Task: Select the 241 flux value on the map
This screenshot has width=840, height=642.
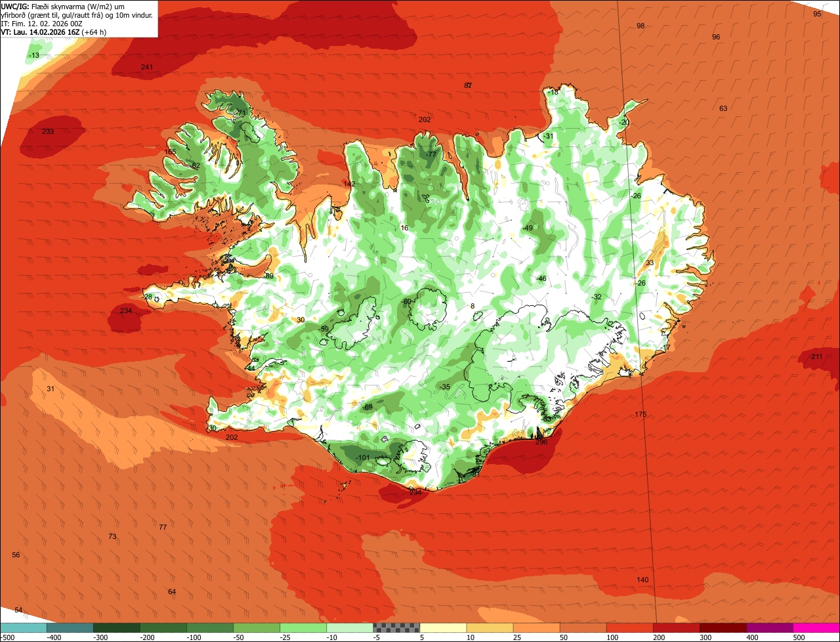Action: [x=147, y=67]
